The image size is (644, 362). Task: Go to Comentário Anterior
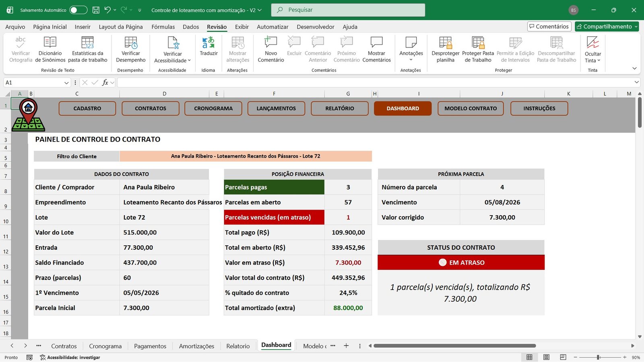(x=318, y=49)
